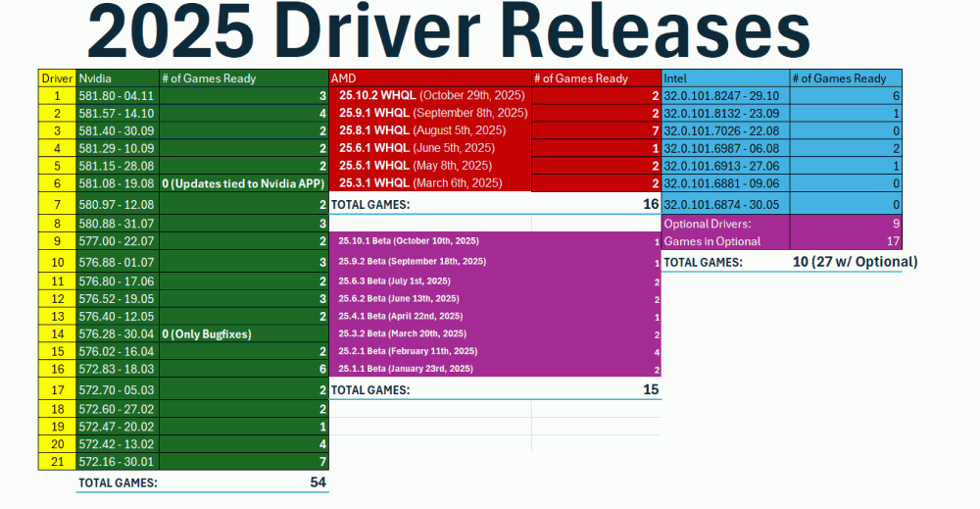Select the 'Optional Drivers:' purple cell
Screen dimensions: 980x509
(712, 225)
